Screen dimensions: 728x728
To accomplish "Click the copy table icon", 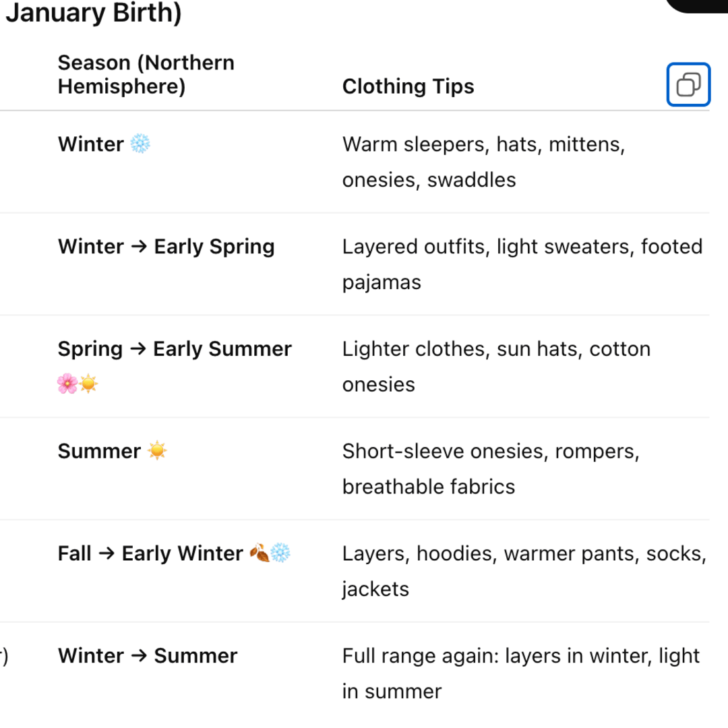I will coord(688,85).
